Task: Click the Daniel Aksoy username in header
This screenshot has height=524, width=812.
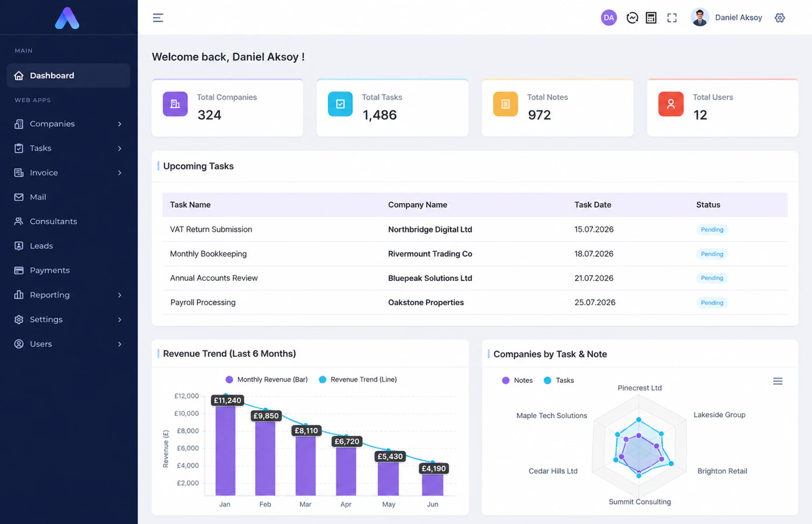Action: (x=738, y=18)
